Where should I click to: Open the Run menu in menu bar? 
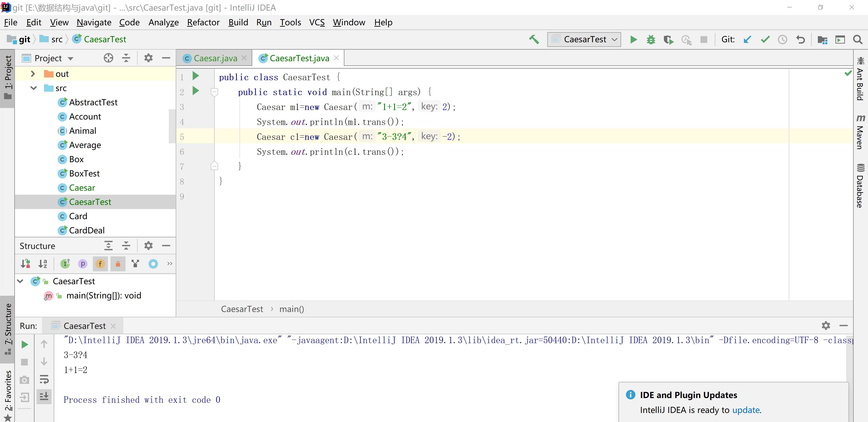click(264, 22)
